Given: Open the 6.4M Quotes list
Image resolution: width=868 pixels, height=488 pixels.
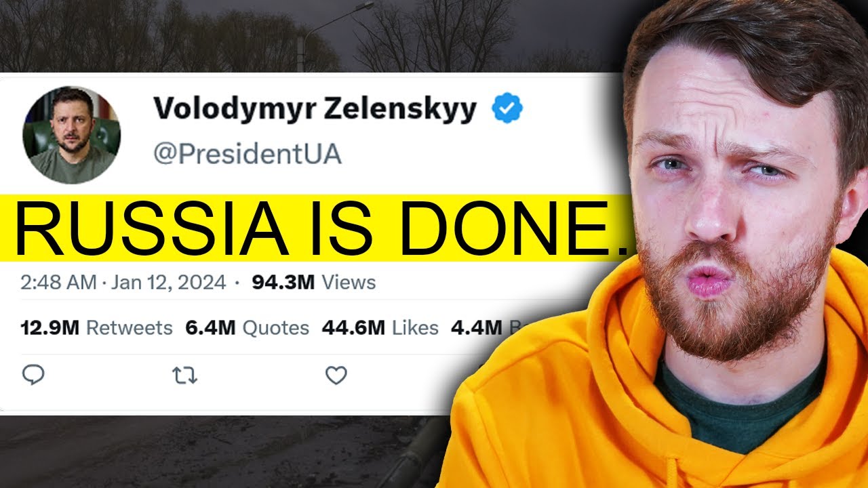Looking at the screenshot, I should pyautogui.click(x=248, y=328).
